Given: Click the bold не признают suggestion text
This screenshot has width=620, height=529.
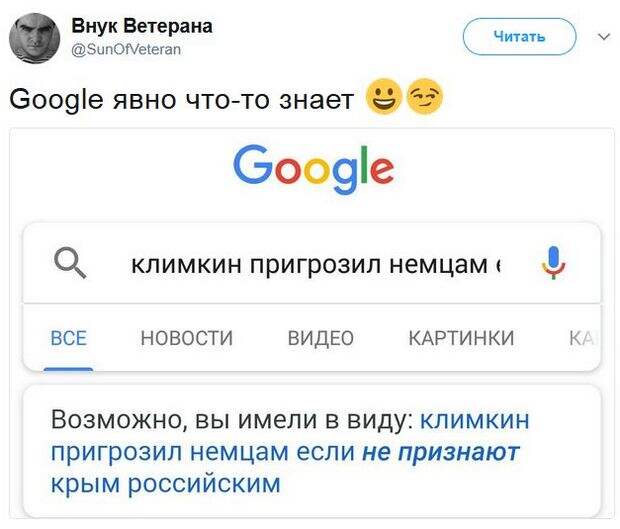Looking at the screenshot, I should (x=441, y=452).
